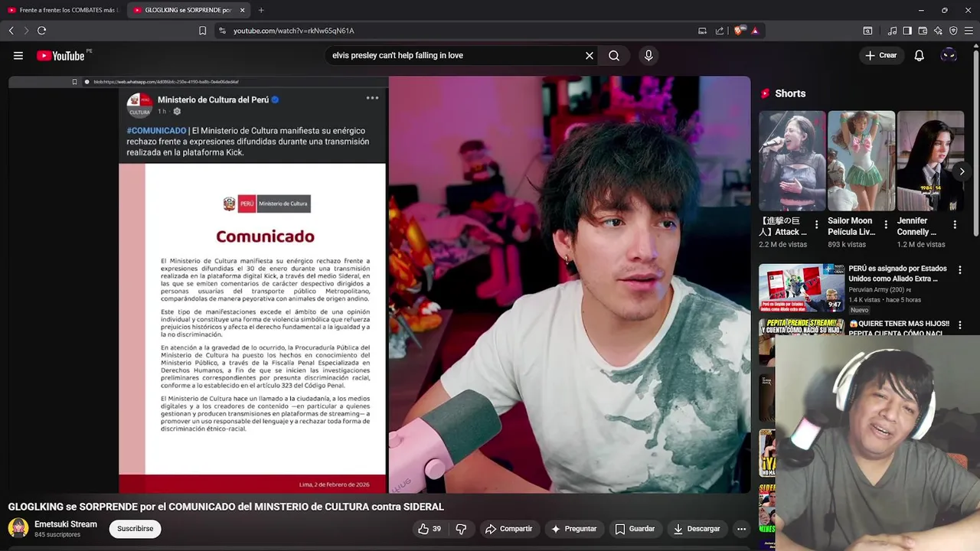Reload the current page
Screen dimensions: 980x551
click(42, 31)
